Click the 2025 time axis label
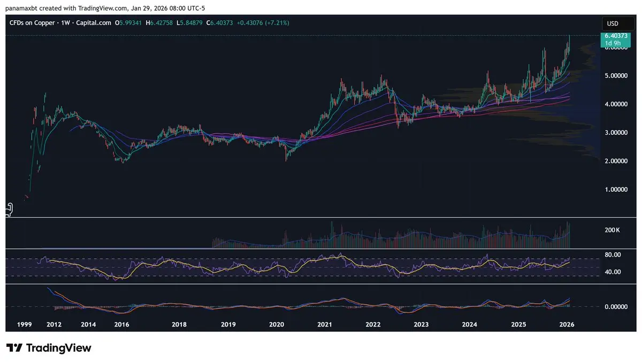This screenshot has width=642, height=364. (518, 324)
